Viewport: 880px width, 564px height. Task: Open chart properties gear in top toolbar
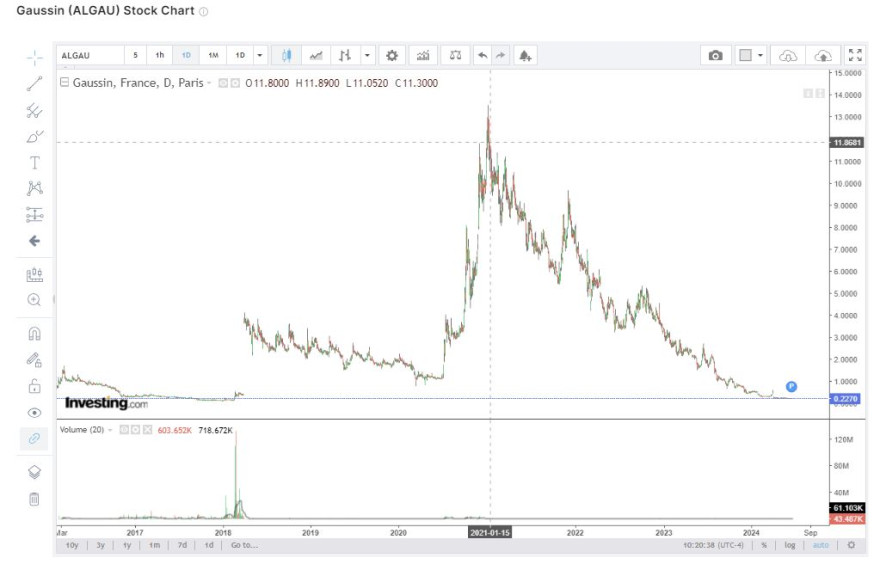coord(392,56)
